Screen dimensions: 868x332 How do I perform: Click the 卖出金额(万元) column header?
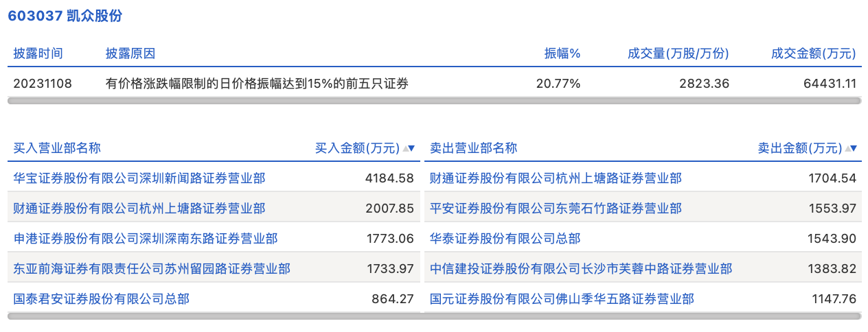[x=800, y=148]
